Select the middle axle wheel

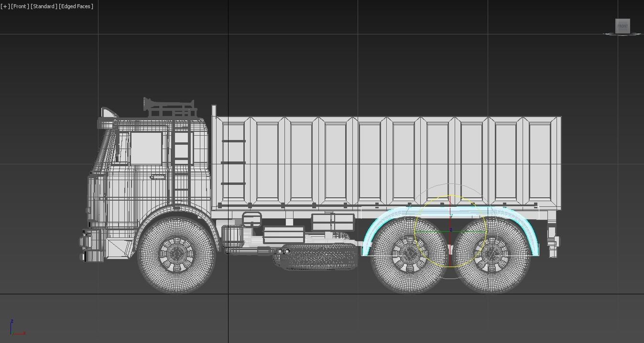[410, 254]
